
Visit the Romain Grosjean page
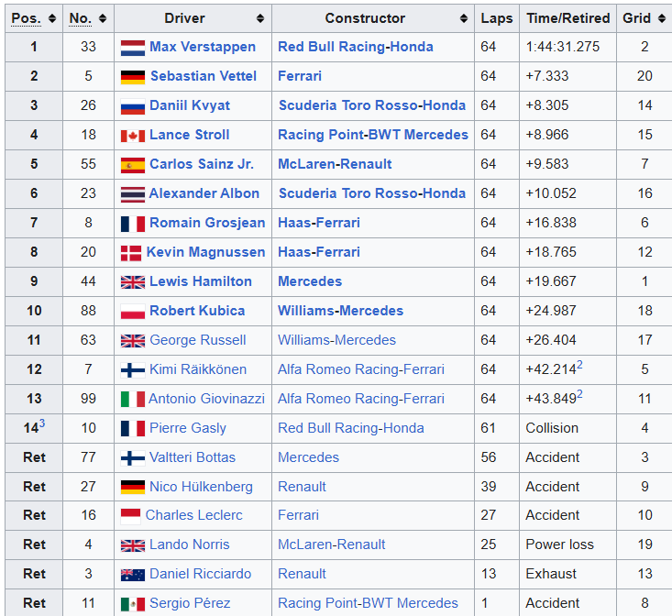[x=207, y=223]
